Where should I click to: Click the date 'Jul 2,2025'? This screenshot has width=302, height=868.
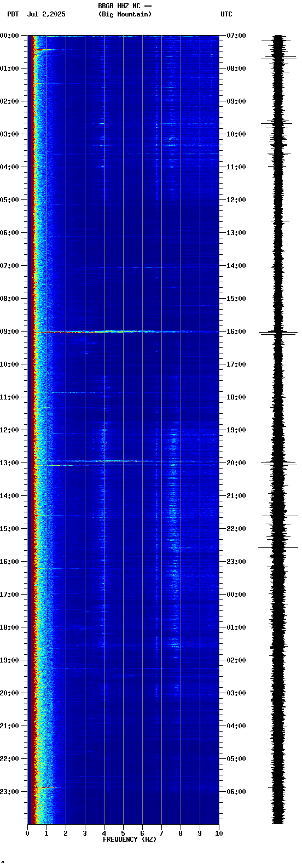tap(46, 14)
